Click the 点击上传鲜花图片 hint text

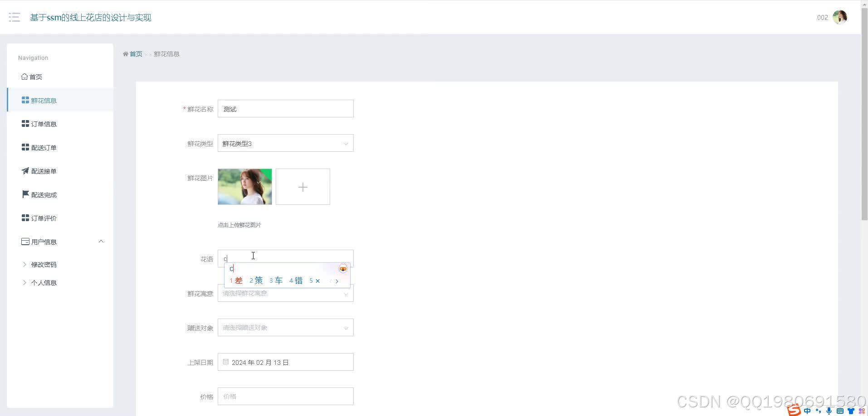pyautogui.click(x=239, y=225)
